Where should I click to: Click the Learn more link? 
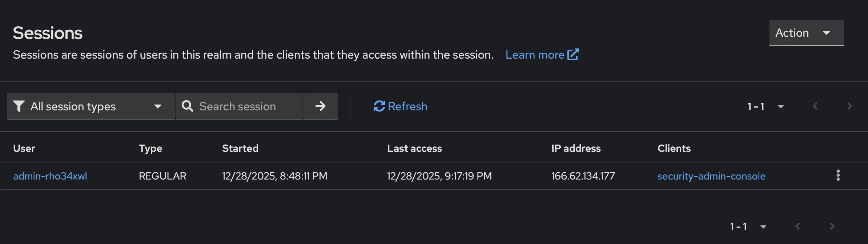click(x=535, y=54)
